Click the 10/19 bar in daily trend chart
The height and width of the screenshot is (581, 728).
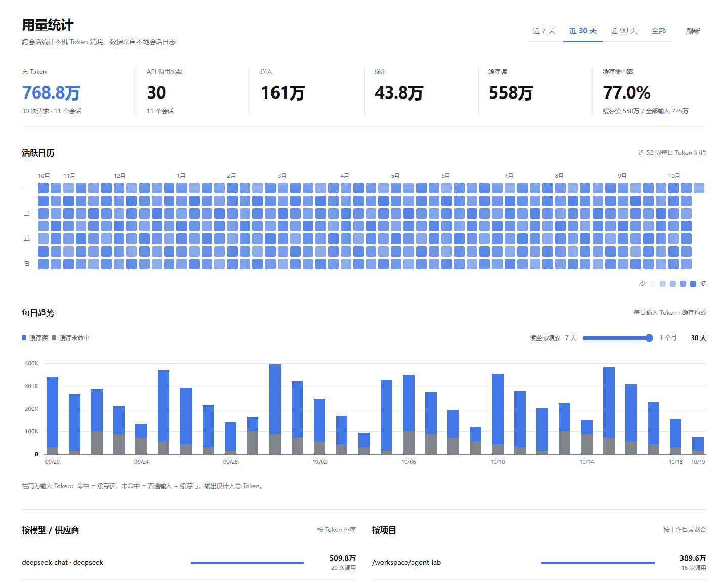tap(698, 445)
